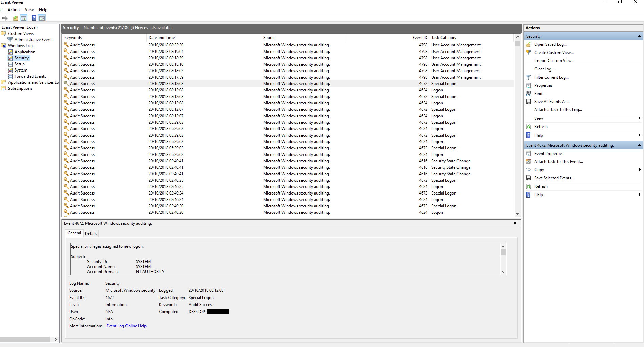
Task: Click the Attach Task To This Event icon
Action: [528, 162]
